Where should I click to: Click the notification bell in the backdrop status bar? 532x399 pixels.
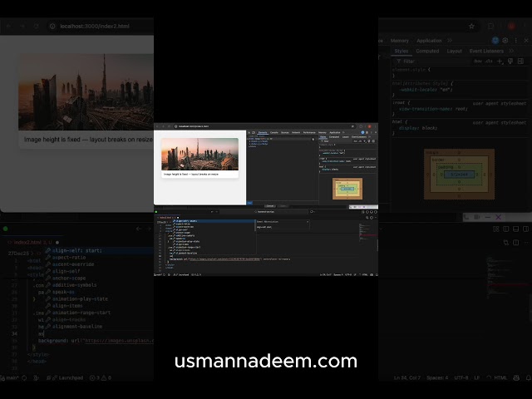[x=529, y=377]
